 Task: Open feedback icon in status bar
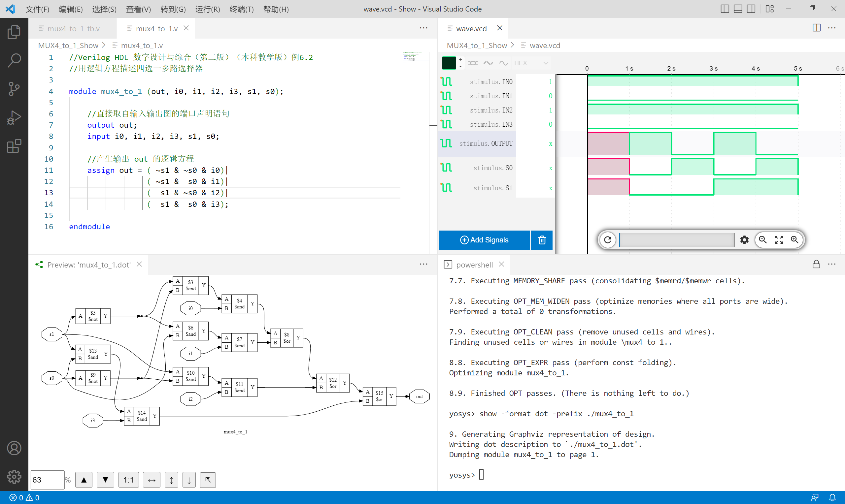(x=814, y=498)
